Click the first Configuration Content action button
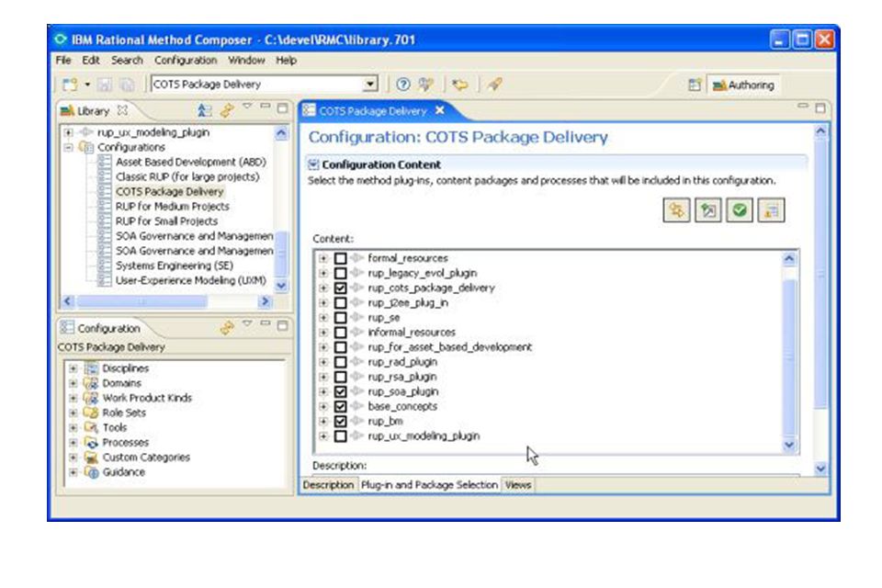The image size is (882, 588). [677, 210]
